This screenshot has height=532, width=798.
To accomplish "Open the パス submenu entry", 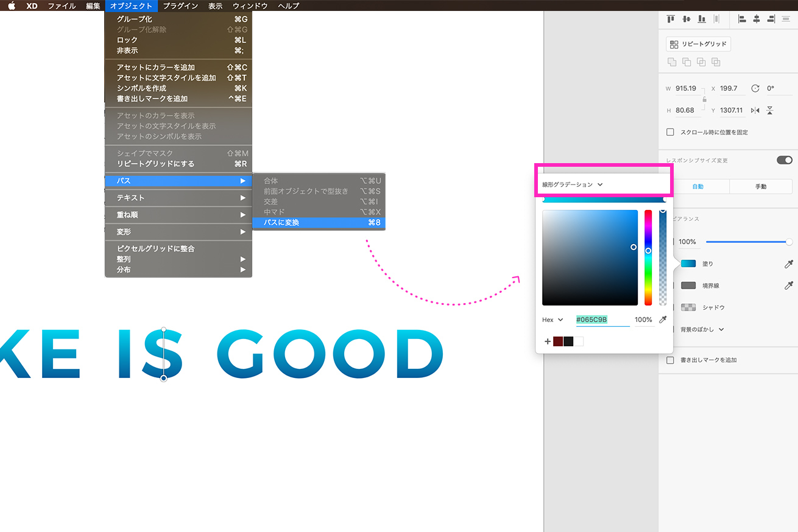I will [178, 181].
